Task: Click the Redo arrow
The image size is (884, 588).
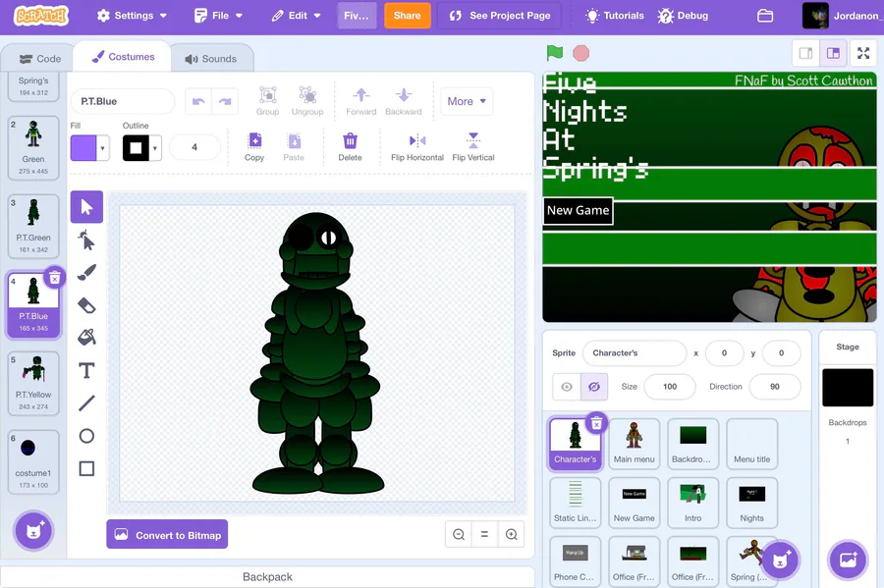Action: pyautogui.click(x=225, y=101)
